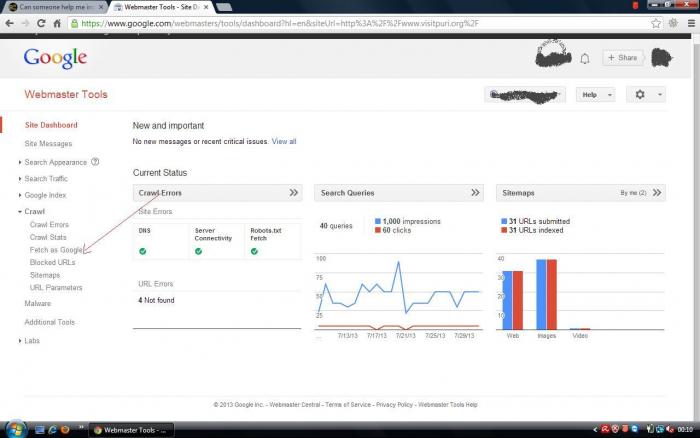
Task: Open the redacted site selector dropdown
Action: (525, 95)
